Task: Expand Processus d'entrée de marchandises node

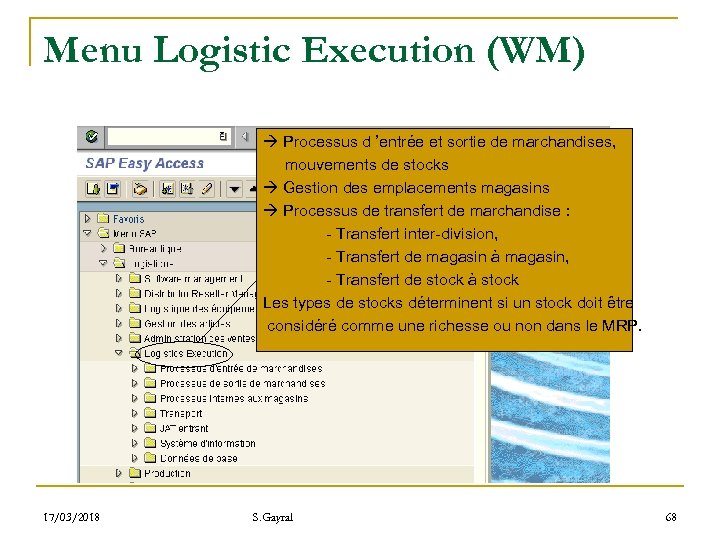Action: 134,368
